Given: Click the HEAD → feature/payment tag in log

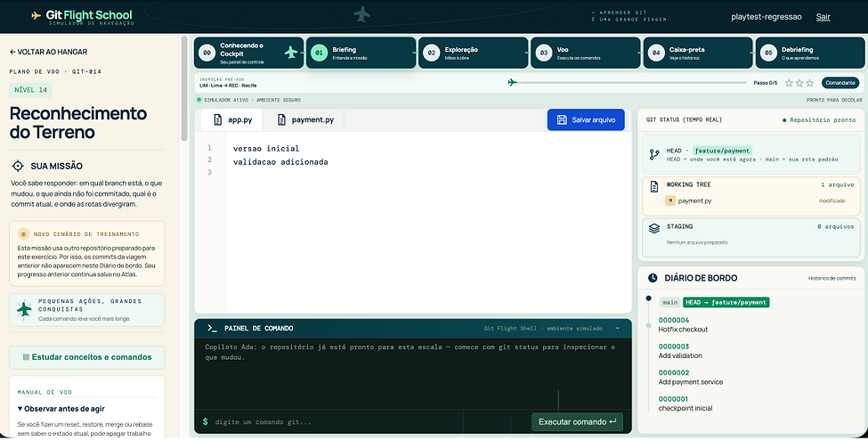Looking at the screenshot, I should 726,303.
